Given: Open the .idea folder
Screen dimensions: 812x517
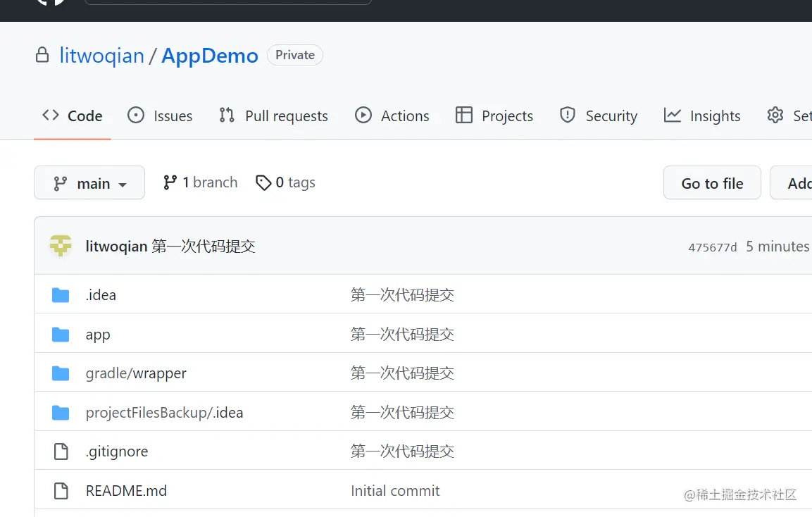Looking at the screenshot, I should 101,295.
